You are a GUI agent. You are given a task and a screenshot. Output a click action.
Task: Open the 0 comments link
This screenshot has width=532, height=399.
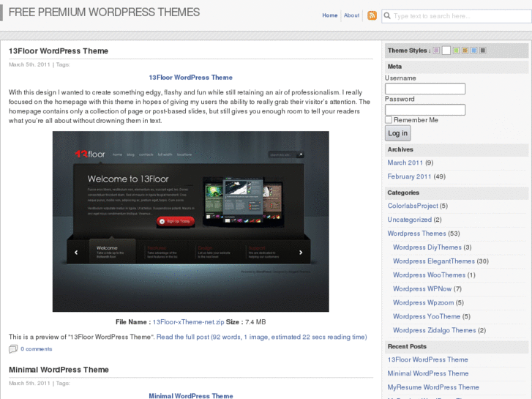pyautogui.click(x=37, y=348)
